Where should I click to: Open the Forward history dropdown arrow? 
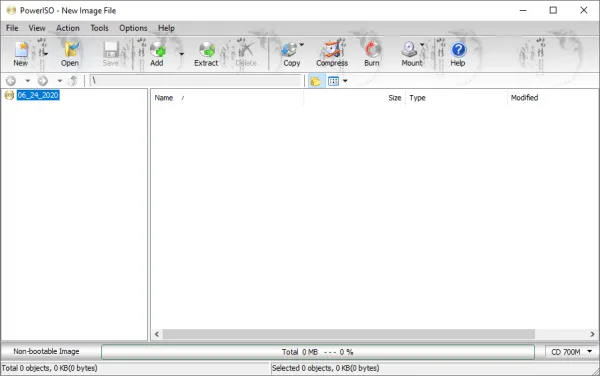(x=60, y=81)
